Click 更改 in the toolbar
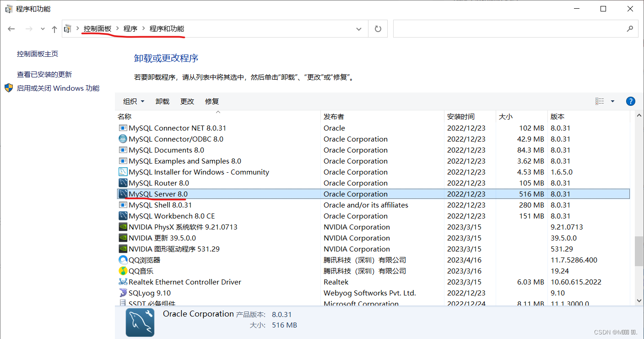This screenshot has width=644, height=339. [x=187, y=101]
